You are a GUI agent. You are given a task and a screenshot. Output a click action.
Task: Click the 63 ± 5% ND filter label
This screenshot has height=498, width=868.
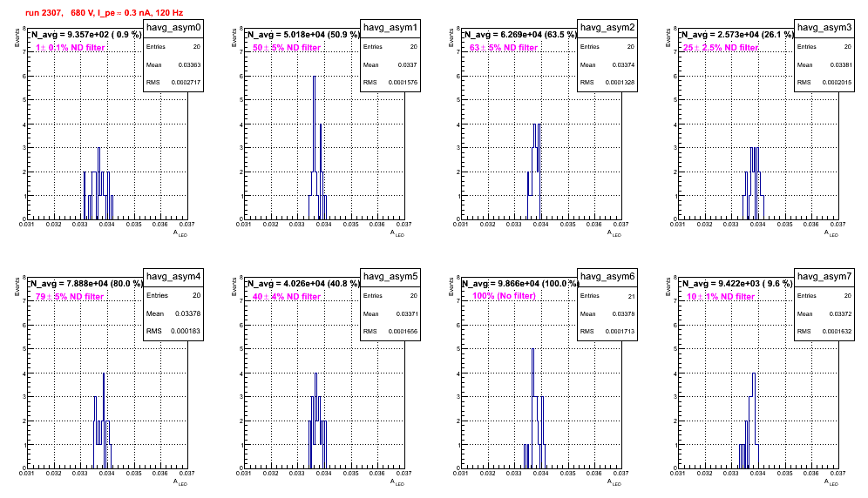(x=504, y=48)
